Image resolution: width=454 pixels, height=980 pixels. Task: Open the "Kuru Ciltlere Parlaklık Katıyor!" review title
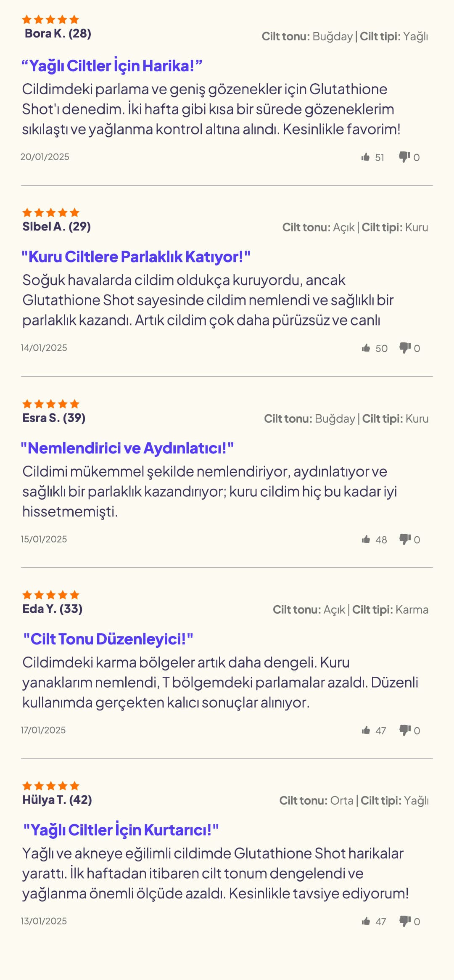point(136,257)
